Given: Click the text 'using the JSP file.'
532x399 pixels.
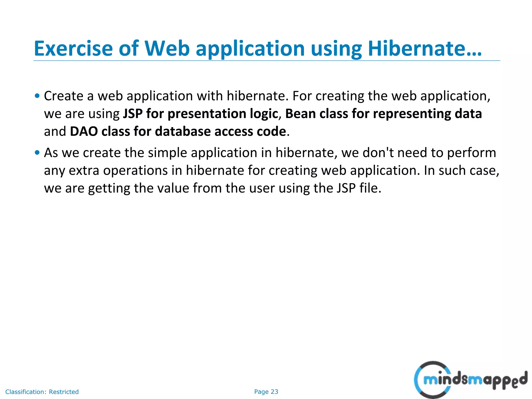Looking at the screenshot, I should click(x=330, y=188).
